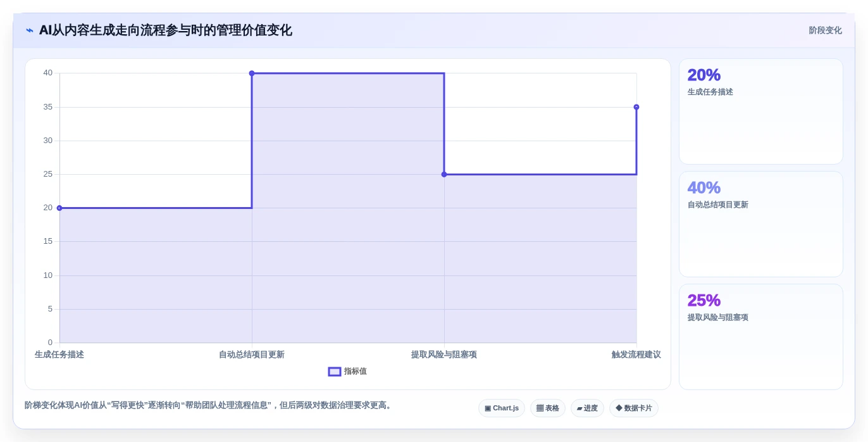Viewport: 868px width, 442px height.
Task: Click the y-axis value 0
Action: [x=51, y=343]
